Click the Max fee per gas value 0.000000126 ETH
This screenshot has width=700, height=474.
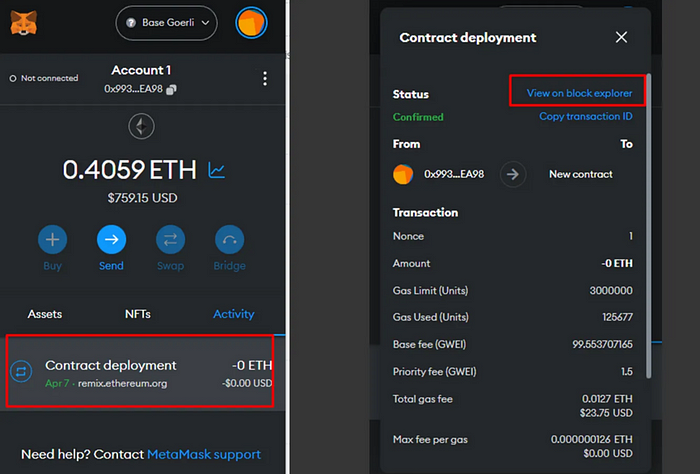591,440
